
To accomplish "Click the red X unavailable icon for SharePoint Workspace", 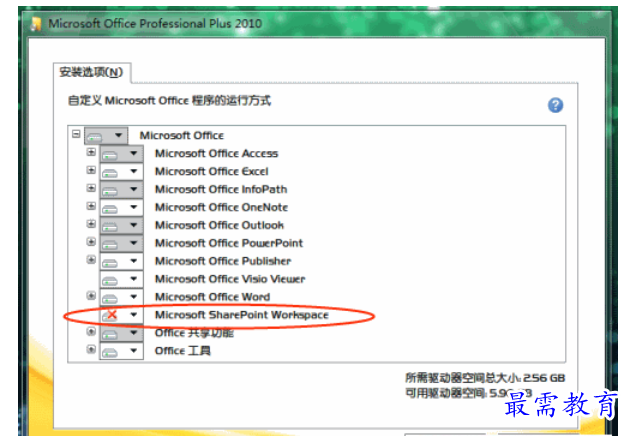I will click(110, 315).
